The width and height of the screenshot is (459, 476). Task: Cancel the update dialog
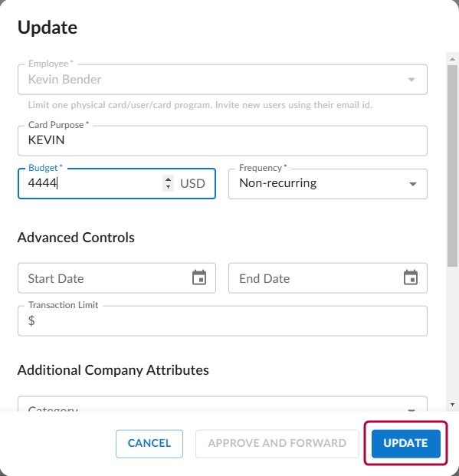(x=149, y=444)
